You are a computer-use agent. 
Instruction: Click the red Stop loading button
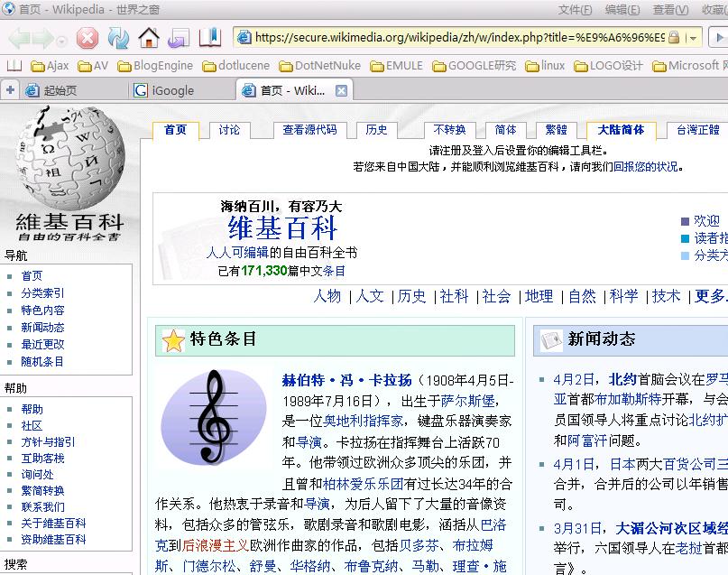88,38
